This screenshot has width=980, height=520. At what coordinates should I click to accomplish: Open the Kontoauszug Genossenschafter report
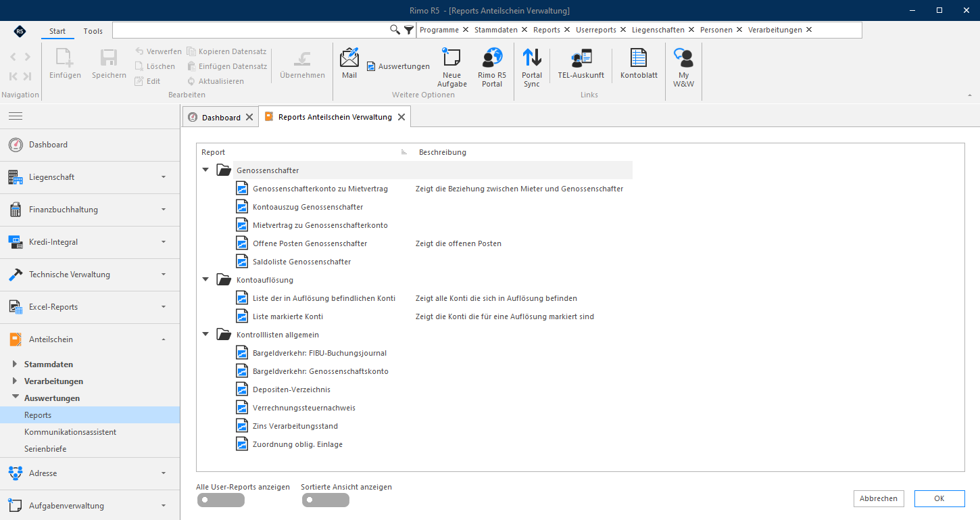pos(308,207)
